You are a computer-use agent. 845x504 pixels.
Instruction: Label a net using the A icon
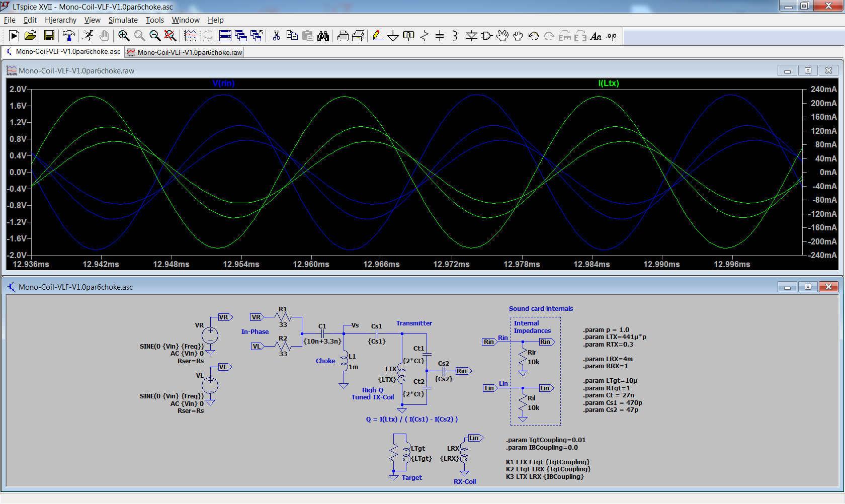coord(408,36)
